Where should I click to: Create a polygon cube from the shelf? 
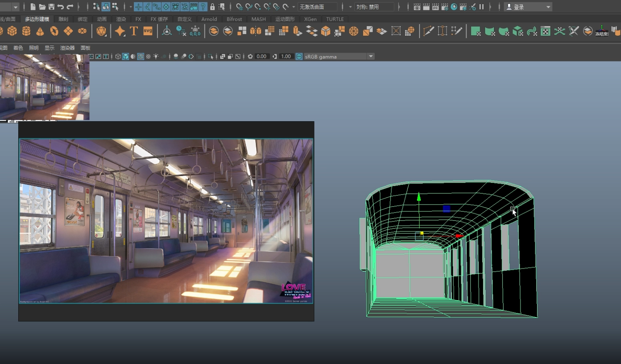pyautogui.click(x=12, y=31)
